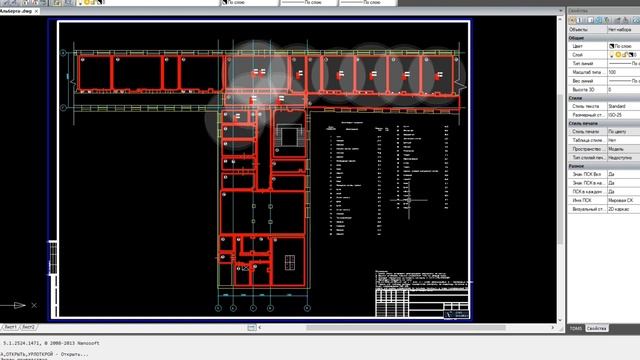This screenshot has width=640, height=360.
Task: Select the Имя ПСК value Мировая СК
Action: 624,200
